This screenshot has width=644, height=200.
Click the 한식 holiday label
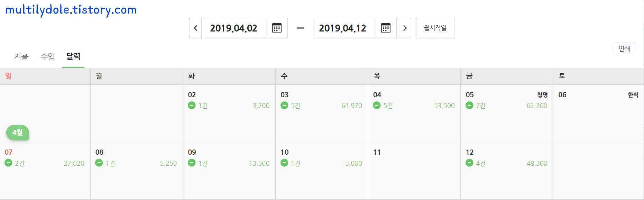coord(633,95)
